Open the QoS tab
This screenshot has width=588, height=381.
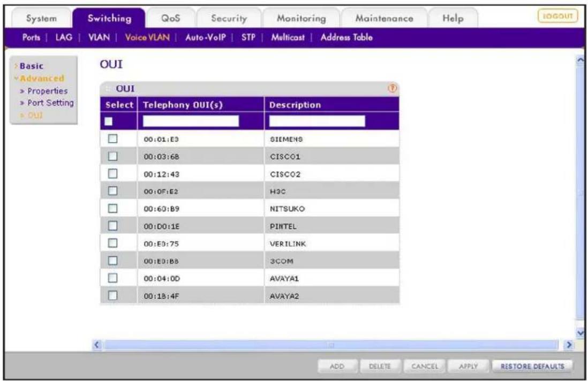171,18
